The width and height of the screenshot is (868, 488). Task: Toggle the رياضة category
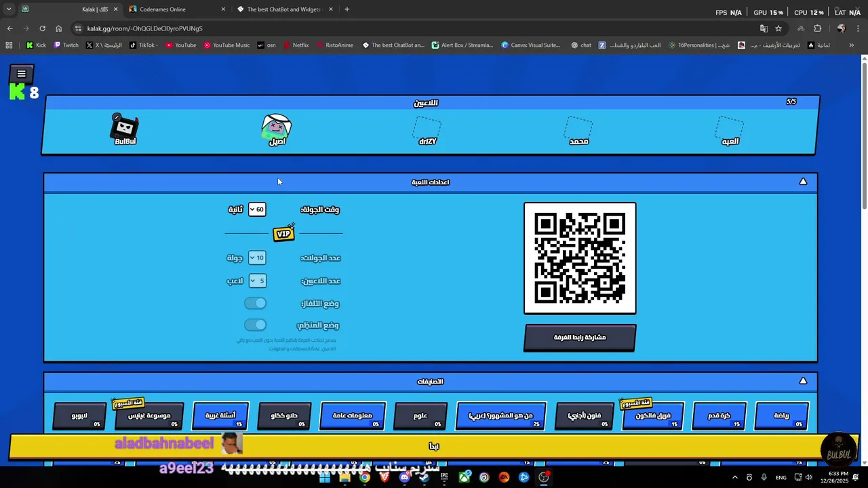coord(781,415)
